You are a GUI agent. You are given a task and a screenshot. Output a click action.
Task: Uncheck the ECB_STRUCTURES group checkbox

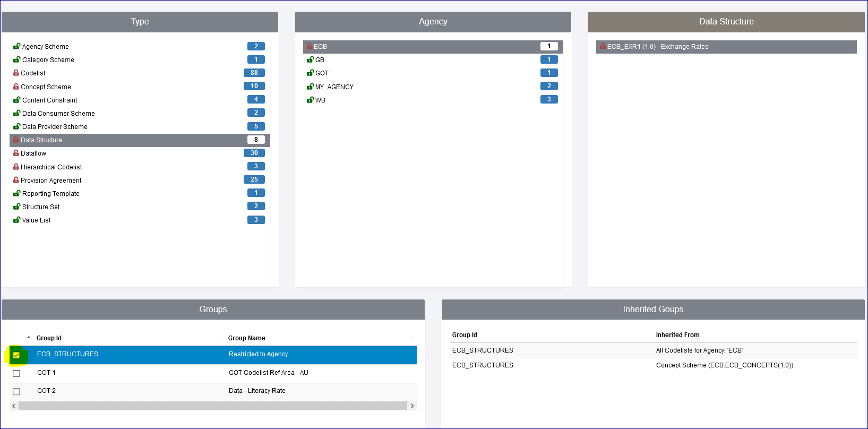point(16,355)
